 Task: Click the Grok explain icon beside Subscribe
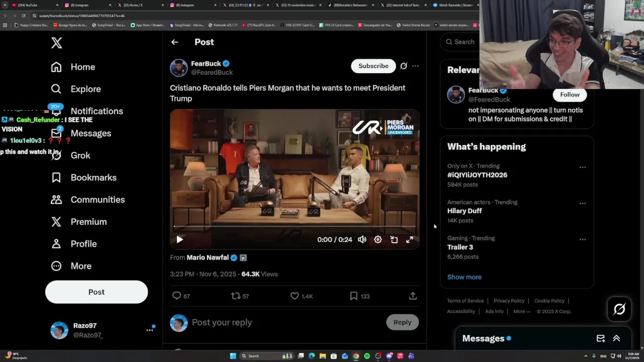coord(404,66)
